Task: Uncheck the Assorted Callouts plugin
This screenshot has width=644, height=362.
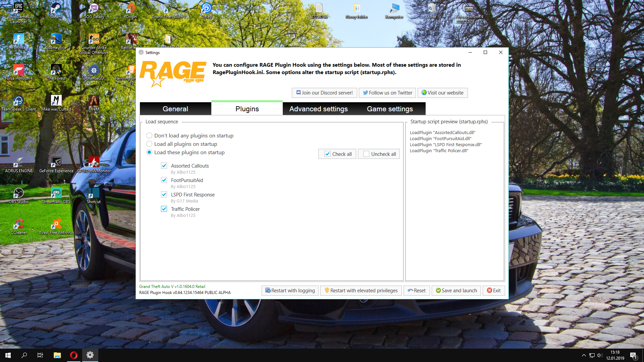Action: 164,166
